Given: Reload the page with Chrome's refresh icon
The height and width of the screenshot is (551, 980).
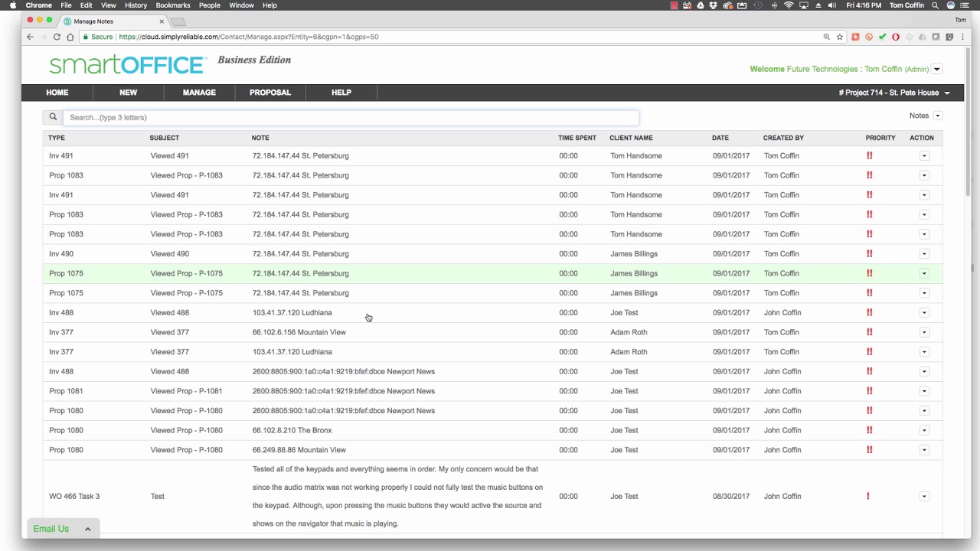Looking at the screenshot, I should click(57, 37).
